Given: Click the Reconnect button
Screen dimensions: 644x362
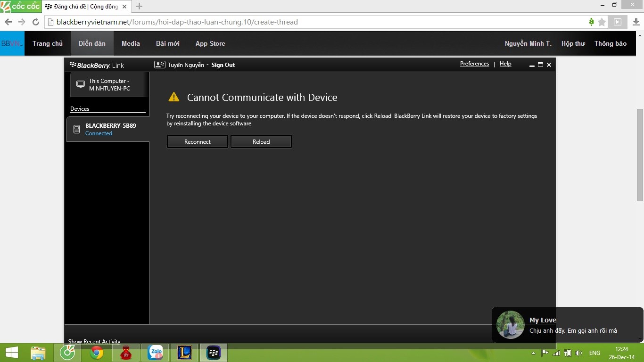Looking at the screenshot, I should [198, 141].
